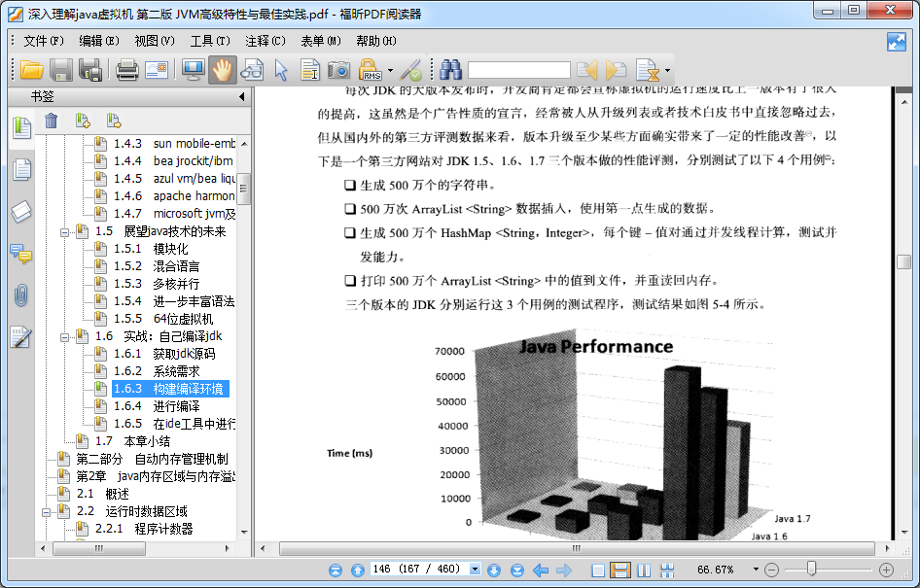Click the Snapshot camera tool

338,70
